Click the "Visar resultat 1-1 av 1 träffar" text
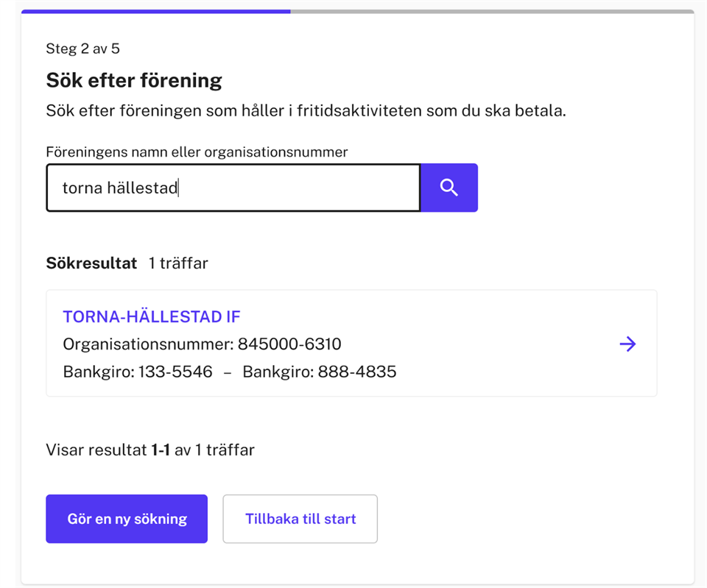 click(x=150, y=450)
